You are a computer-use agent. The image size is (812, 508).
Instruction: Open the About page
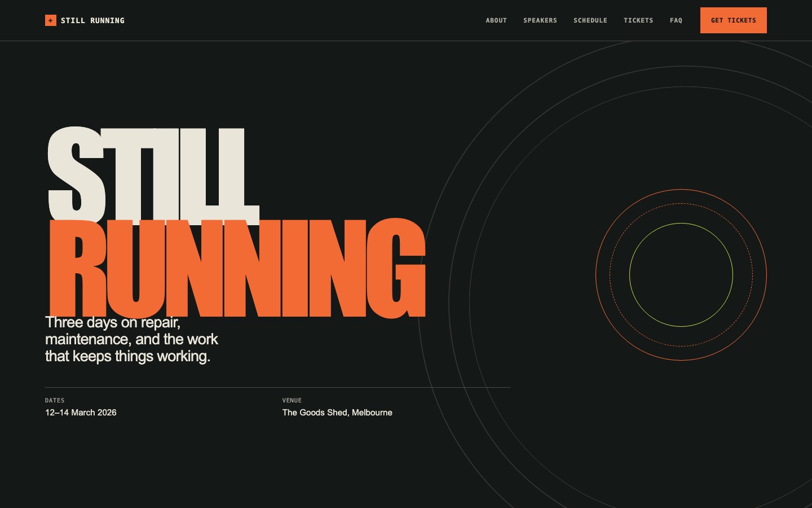[x=496, y=20]
